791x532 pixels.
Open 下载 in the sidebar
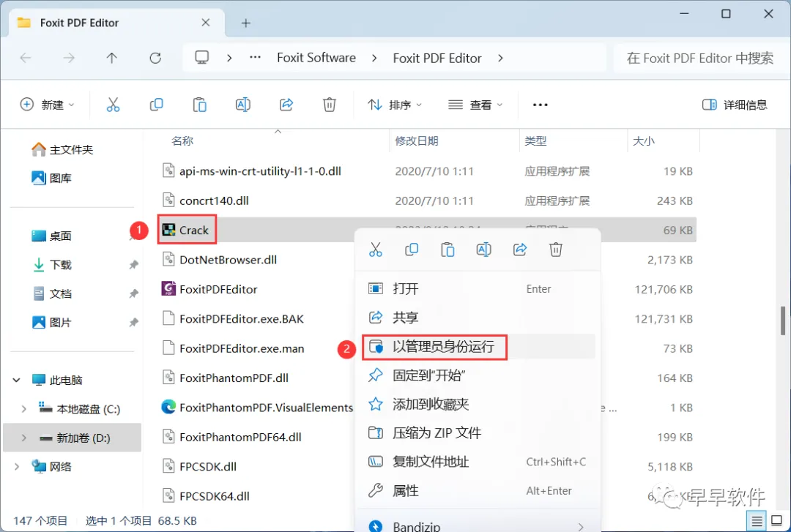tap(51, 264)
